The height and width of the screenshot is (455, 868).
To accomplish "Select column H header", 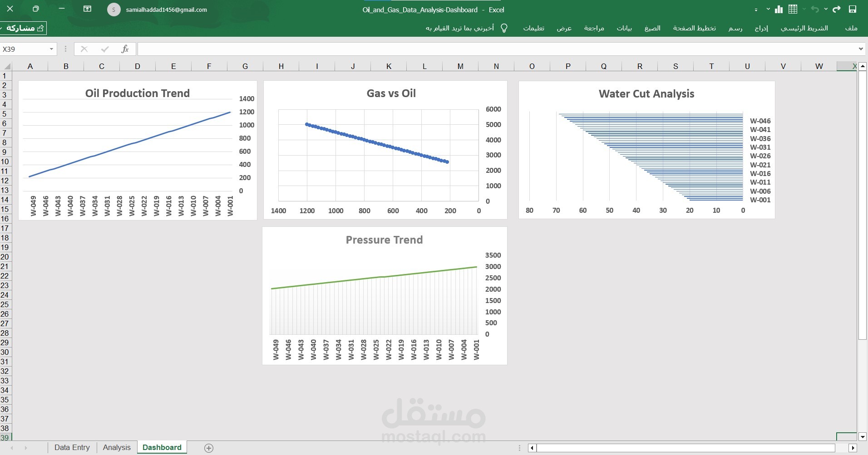I will pyautogui.click(x=281, y=66).
